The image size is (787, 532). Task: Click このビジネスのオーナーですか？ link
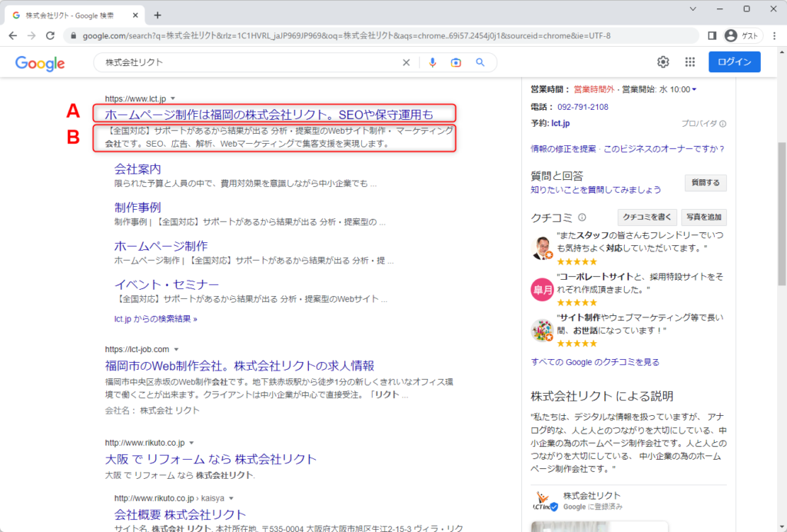[664, 148]
